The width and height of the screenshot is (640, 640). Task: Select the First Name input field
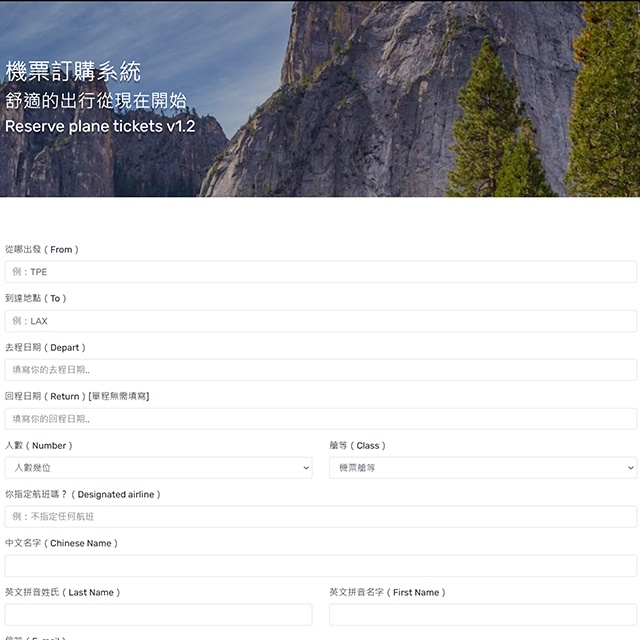(x=482, y=615)
